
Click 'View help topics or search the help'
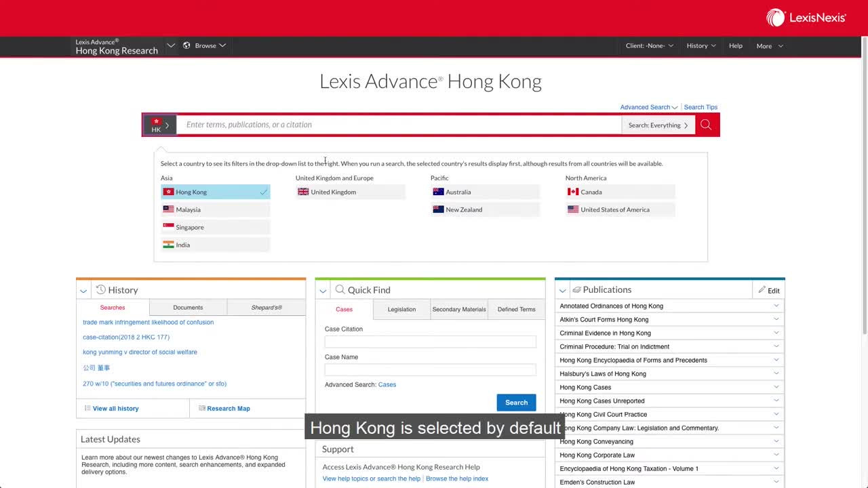372,479
